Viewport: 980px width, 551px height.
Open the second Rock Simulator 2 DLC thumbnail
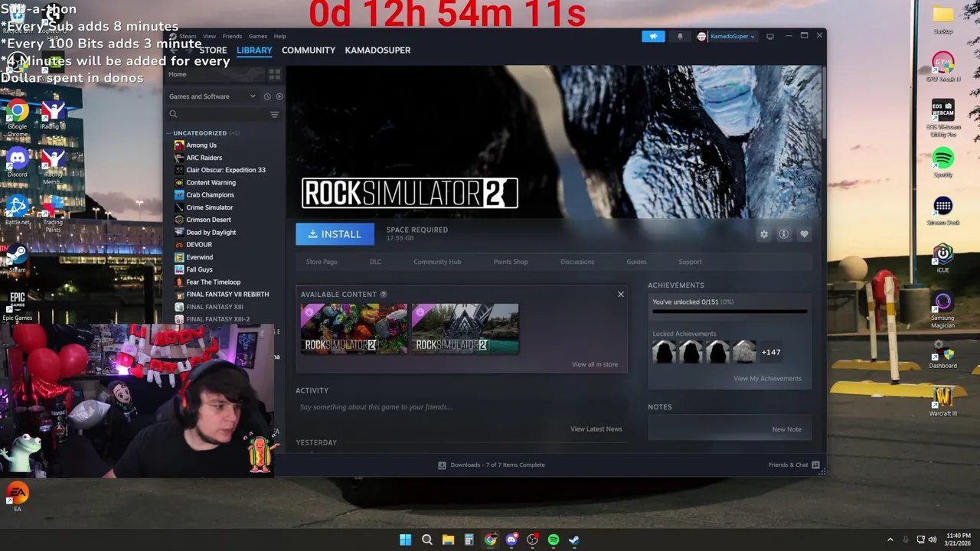point(465,329)
